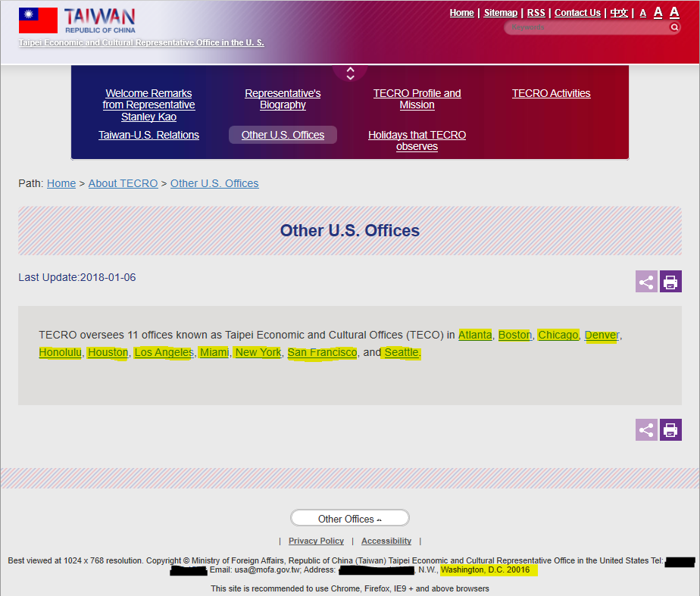Open the Contact Us link
The width and height of the screenshot is (700, 596).
[577, 13]
